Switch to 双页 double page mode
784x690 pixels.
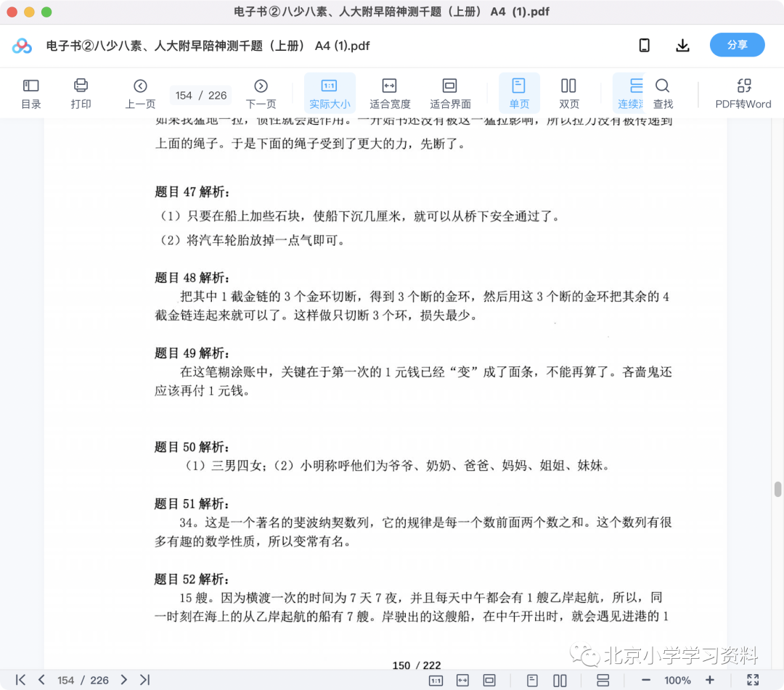pos(569,94)
